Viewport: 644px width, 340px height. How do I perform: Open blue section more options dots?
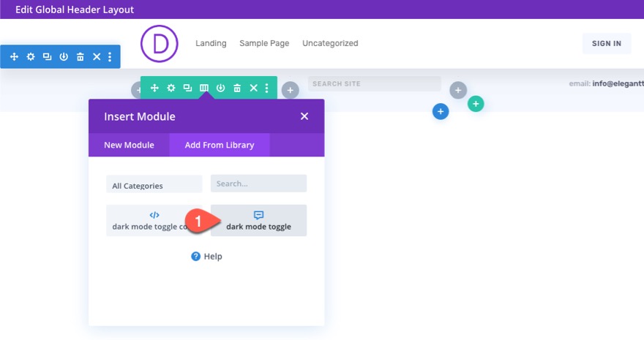(x=110, y=56)
